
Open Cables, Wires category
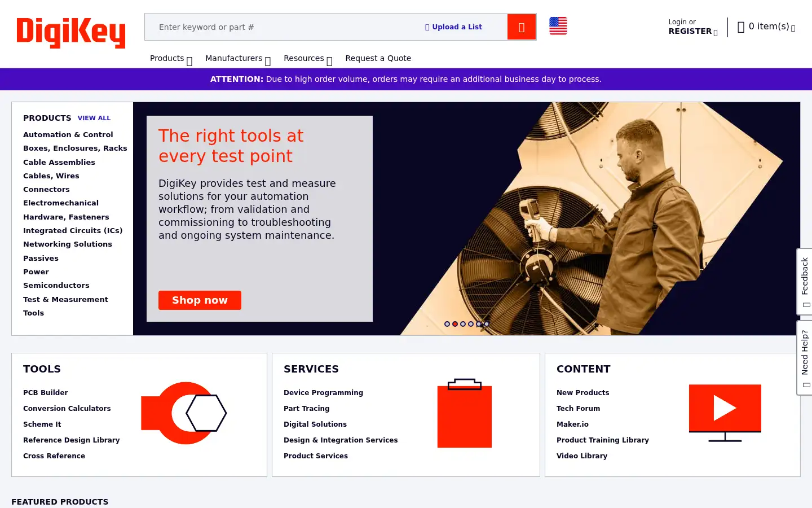click(x=51, y=176)
